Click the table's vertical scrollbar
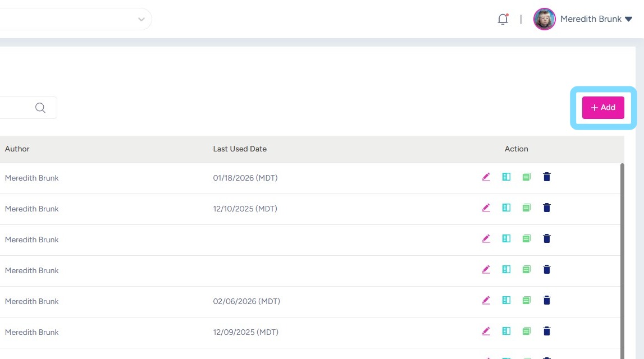The height and width of the screenshot is (359, 644). point(622,252)
